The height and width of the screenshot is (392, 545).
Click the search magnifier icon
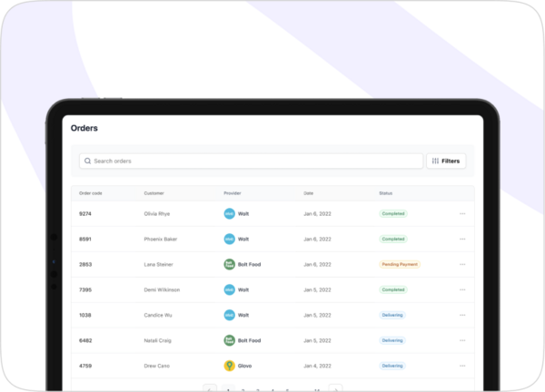pos(87,161)
